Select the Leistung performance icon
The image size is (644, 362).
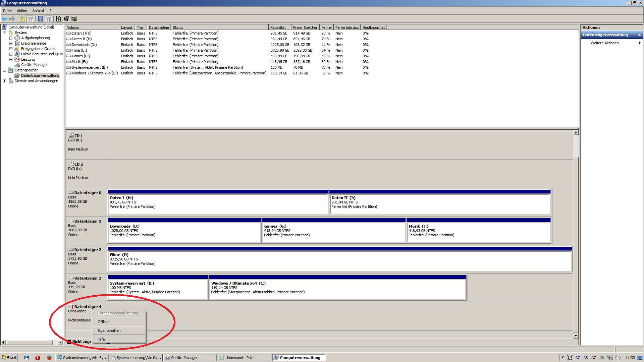coord(17,59)
